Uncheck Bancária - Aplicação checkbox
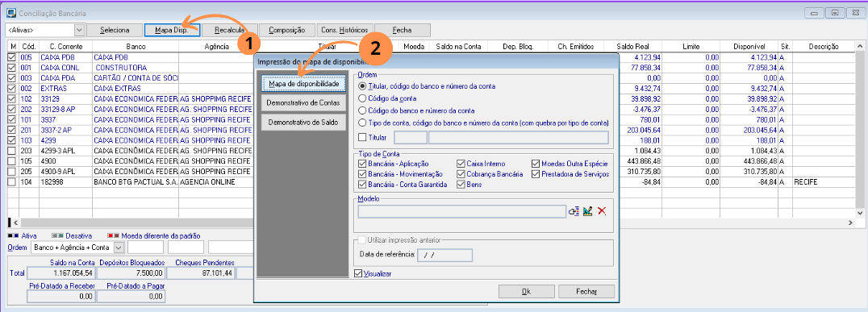This screenshot has height=312, width=868. tap(362, 164)
